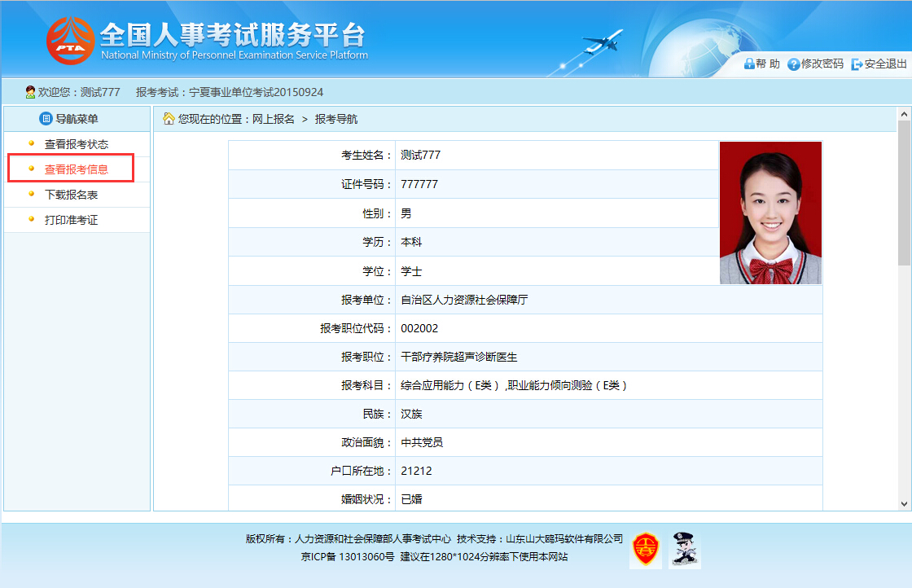Click the 导航菜单 header icon
This screenshot has height=588, width=912.
click(46, 119)
